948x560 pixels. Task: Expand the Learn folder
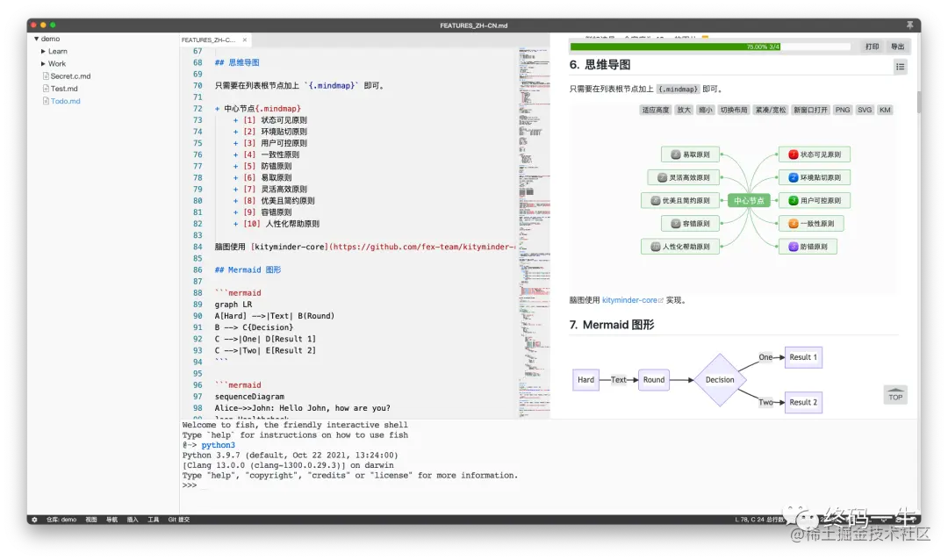click(43, 52)
